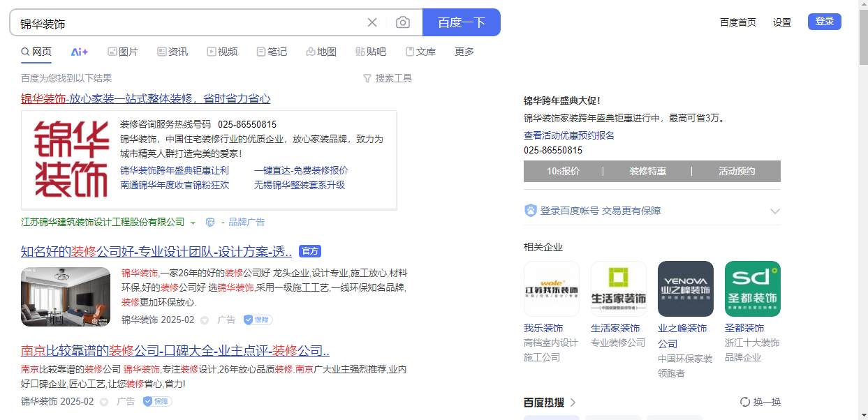Click in the search input field
The image size is (868, 420).
click(189, 23)
